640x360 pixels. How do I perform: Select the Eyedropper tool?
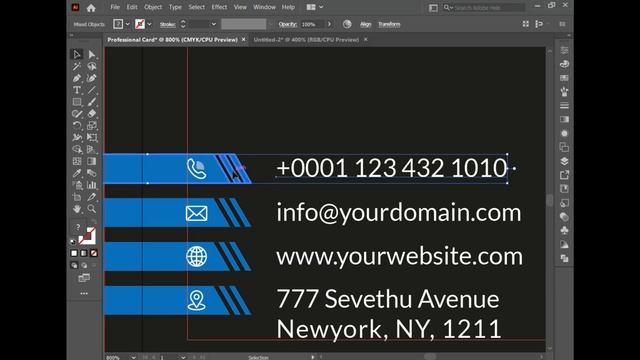77,173
